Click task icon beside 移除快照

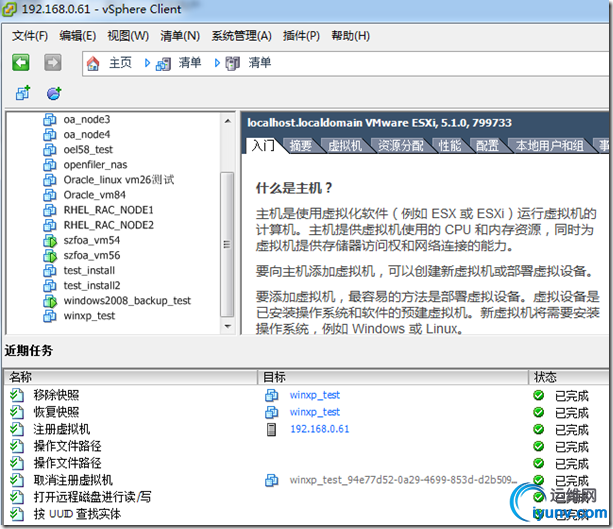(16, 395)
